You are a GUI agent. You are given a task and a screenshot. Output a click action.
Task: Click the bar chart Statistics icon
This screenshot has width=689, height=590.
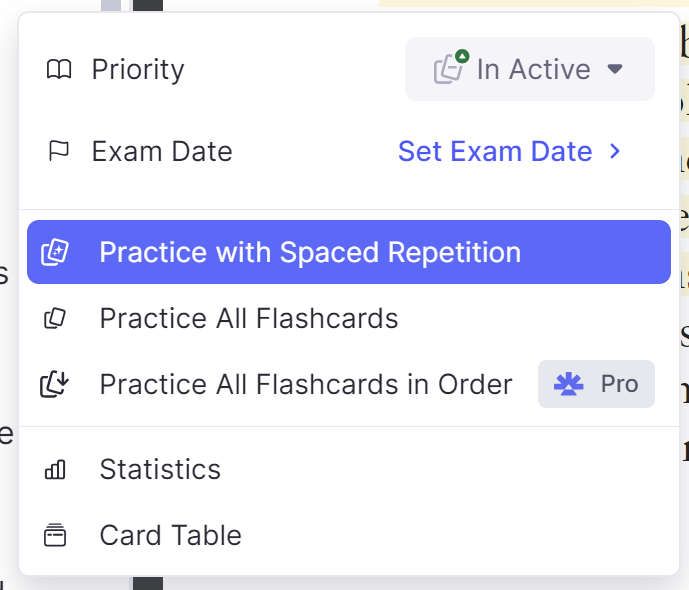coord(55,470)
